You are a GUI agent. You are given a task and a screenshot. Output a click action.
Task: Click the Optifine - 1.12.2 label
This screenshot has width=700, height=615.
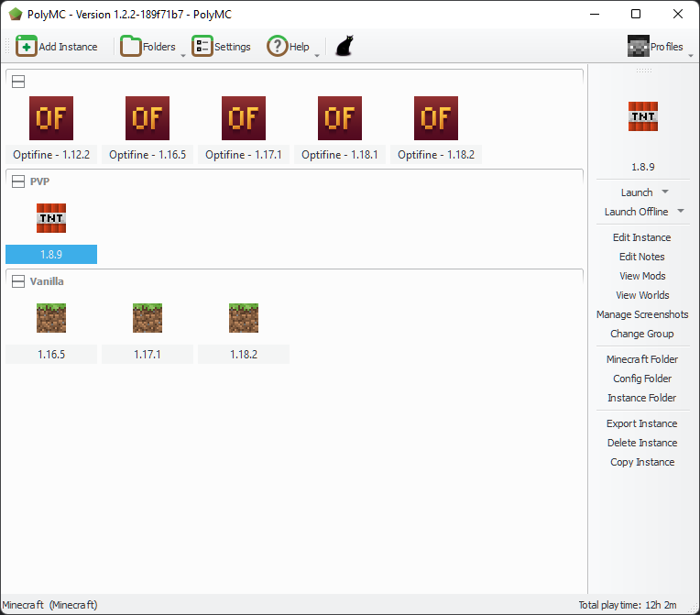click(51, 155)
